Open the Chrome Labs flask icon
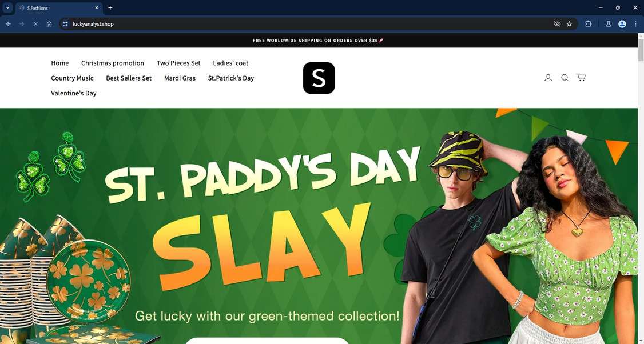644x344 pixels. tap(609, 24)
